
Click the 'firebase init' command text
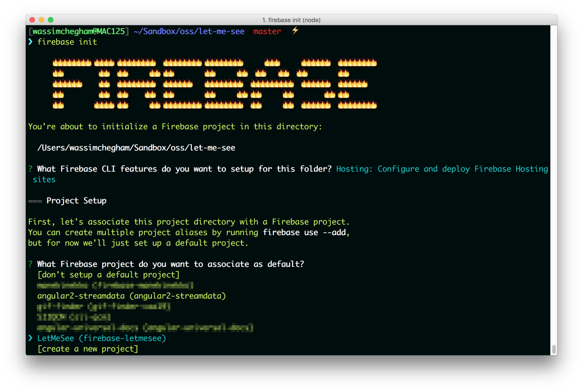(x=67, y=42)
